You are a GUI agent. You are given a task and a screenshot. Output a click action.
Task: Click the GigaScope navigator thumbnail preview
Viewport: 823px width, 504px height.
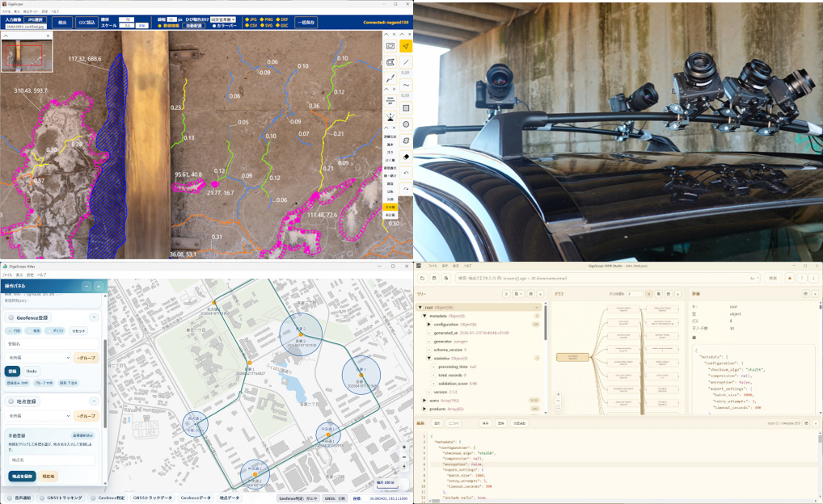[27, 55]
